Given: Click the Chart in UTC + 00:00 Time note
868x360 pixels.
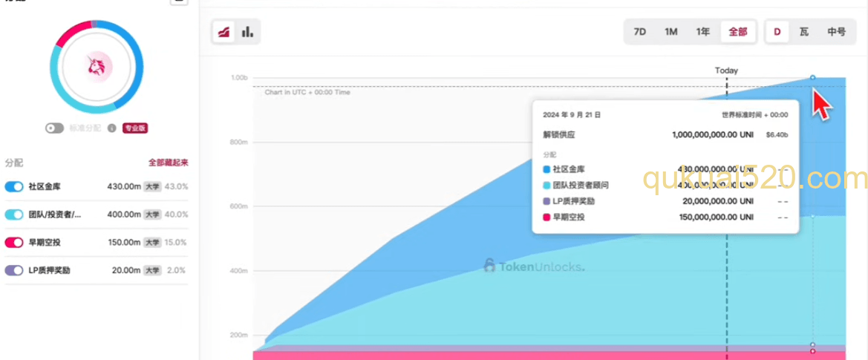Looking at the screenshot, I should tap(307, 92).
